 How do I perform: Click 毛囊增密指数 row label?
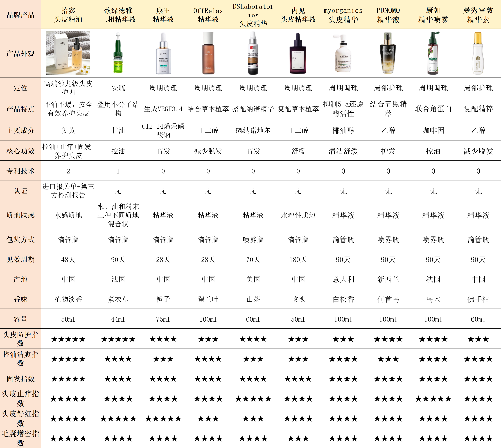[20, 438]
